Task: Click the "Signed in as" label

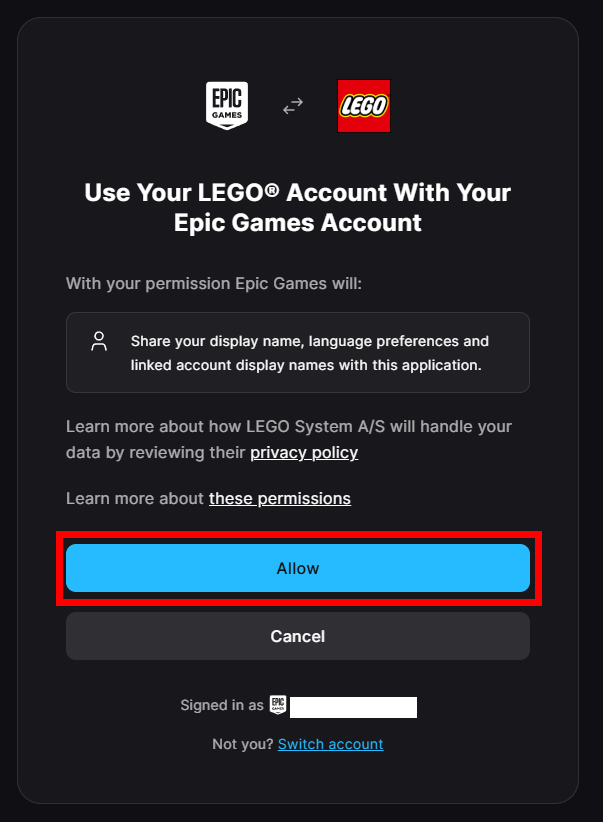Action: [222, 706]
